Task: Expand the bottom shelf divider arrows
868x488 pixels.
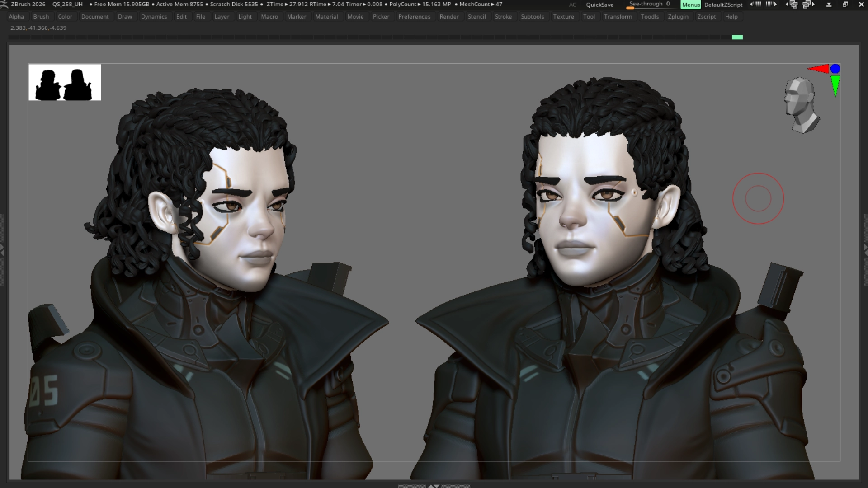Action: pos(434,486)
